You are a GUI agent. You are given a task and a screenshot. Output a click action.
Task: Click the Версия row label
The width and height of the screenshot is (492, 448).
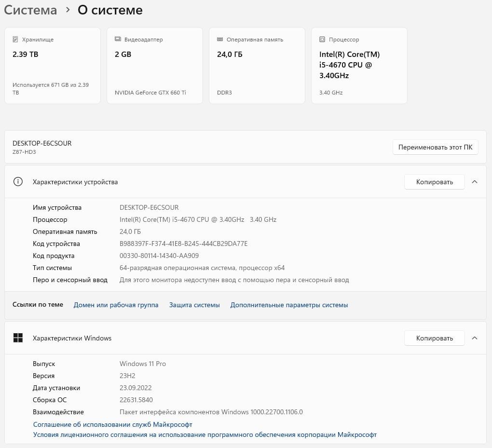tap(43, 376)
